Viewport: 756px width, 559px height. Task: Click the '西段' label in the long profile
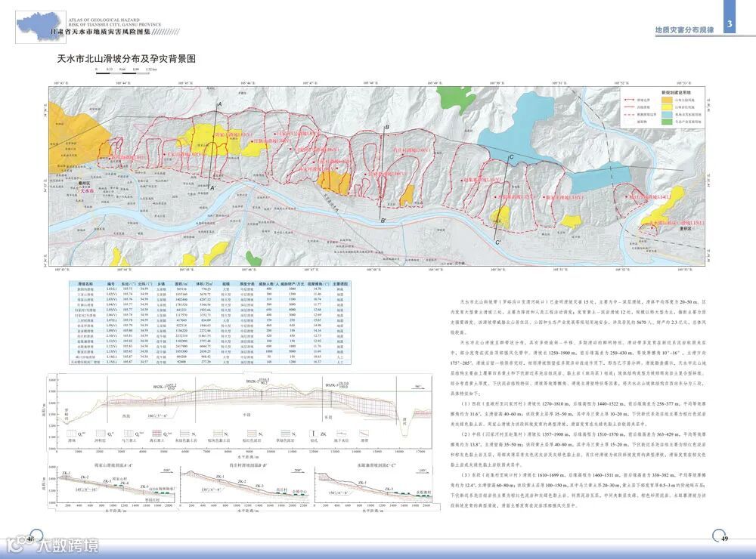click(x=126, y=415)
